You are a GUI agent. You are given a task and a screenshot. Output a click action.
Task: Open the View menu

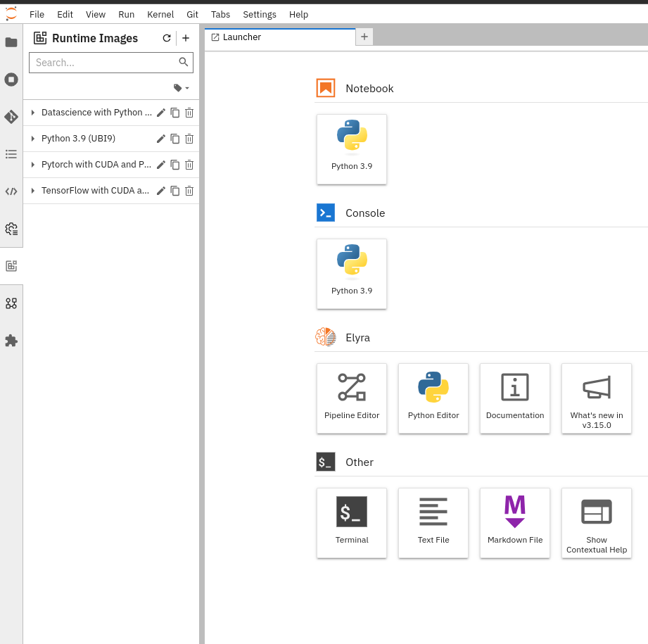(x=96, y=15)
